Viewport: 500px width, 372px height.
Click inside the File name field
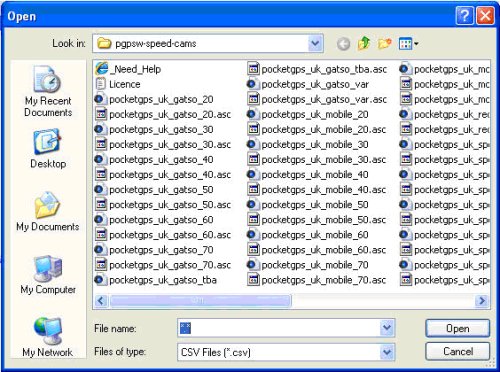click(x=279, y=328)
